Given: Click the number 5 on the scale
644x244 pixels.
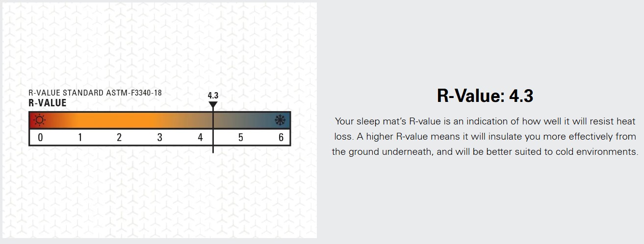Looking at the screenshot, I should pyautogui.click(x=240, y=138).
